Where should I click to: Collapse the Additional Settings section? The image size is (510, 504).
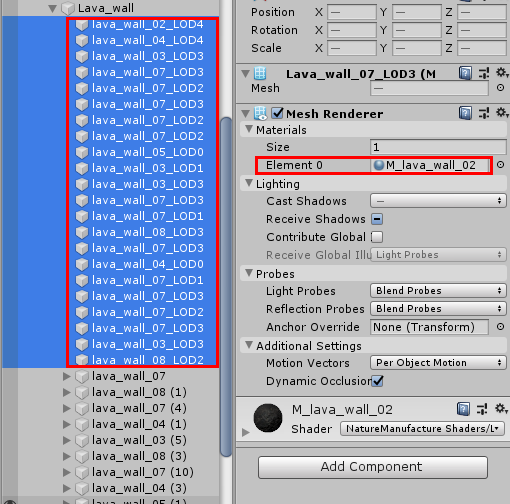click(x=249, y=345)
